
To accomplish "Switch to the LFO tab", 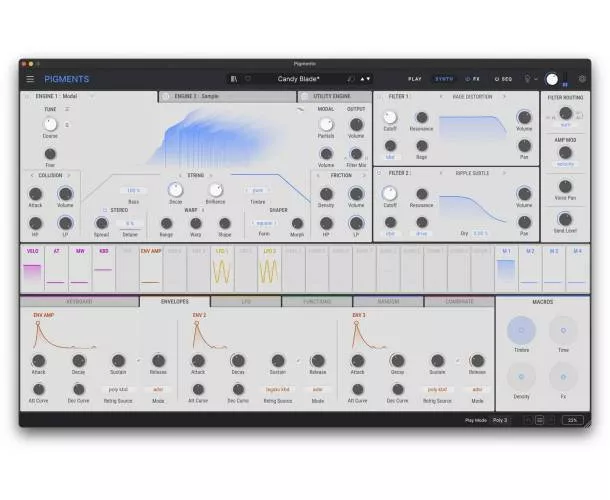I will click(x=245, y=301).
